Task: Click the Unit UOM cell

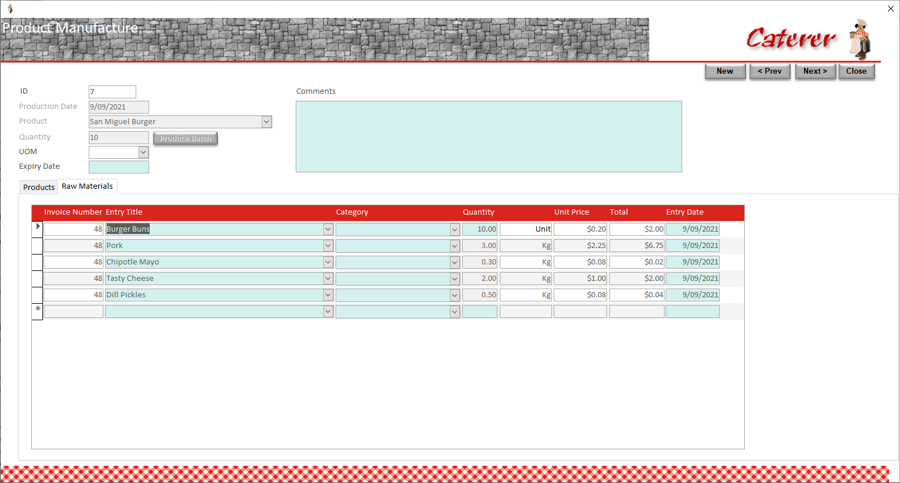Action: pyautogui.click(x=526, y=229)
